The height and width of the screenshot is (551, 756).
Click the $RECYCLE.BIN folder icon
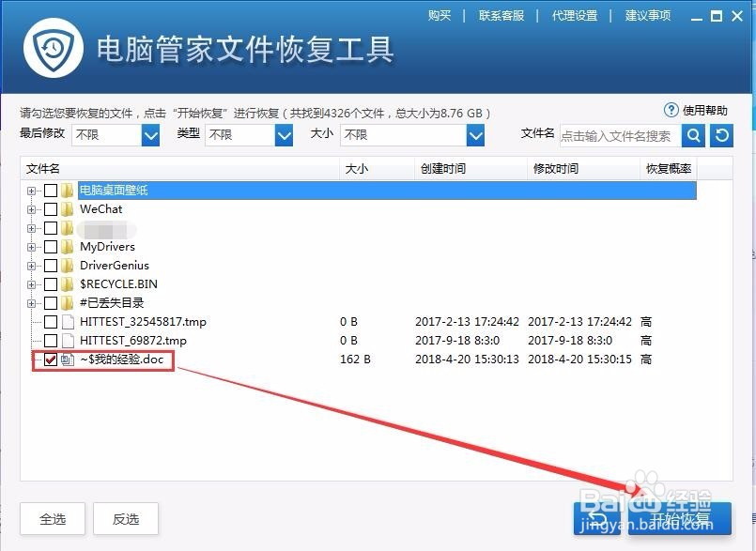[67, 284]
